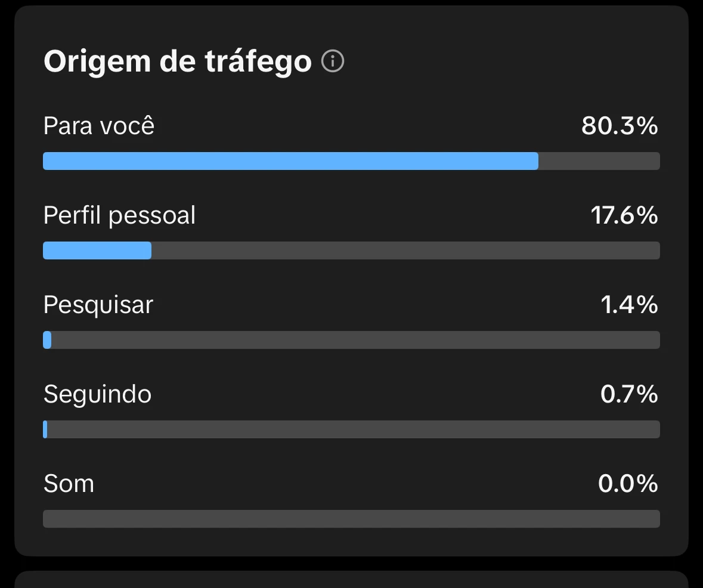The height and width of the screenshot is (588, 703).
Task: Tap the 1.4% Pesquisar percentage
Action: pyautogui.click(x=629, y=305)
